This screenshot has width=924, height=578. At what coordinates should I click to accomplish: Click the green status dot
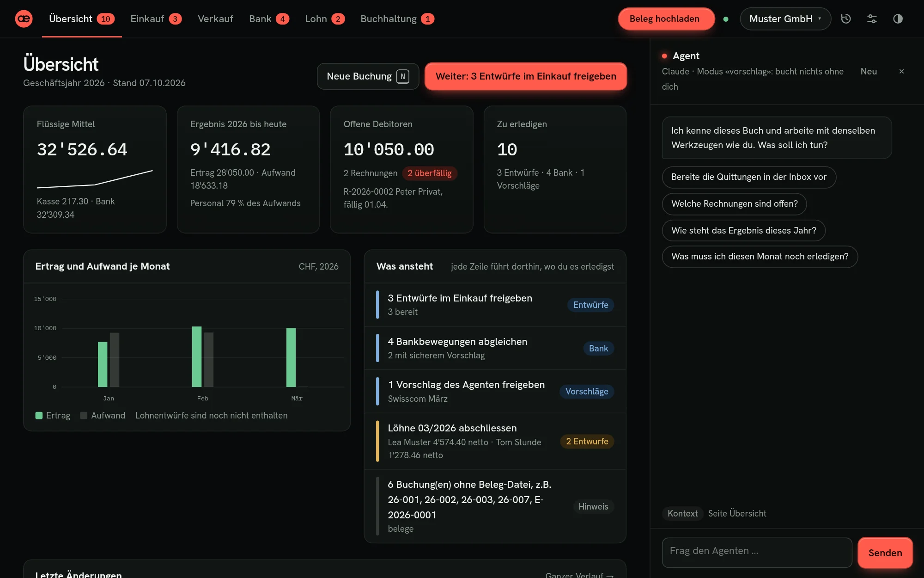(x=726, y=19)
